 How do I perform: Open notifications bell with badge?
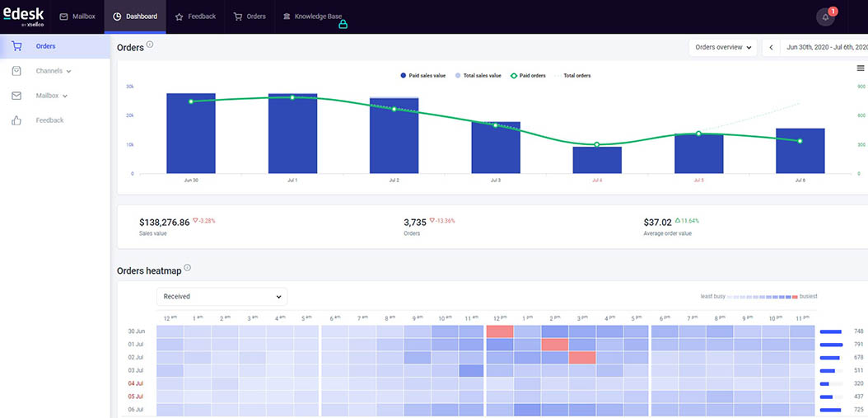click(x=825, y=16)
